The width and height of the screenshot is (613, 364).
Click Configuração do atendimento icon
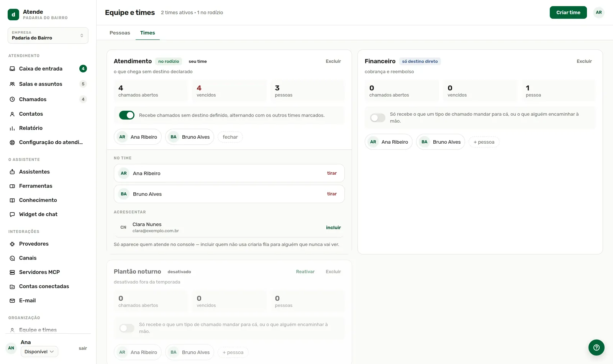coord(12,143)
